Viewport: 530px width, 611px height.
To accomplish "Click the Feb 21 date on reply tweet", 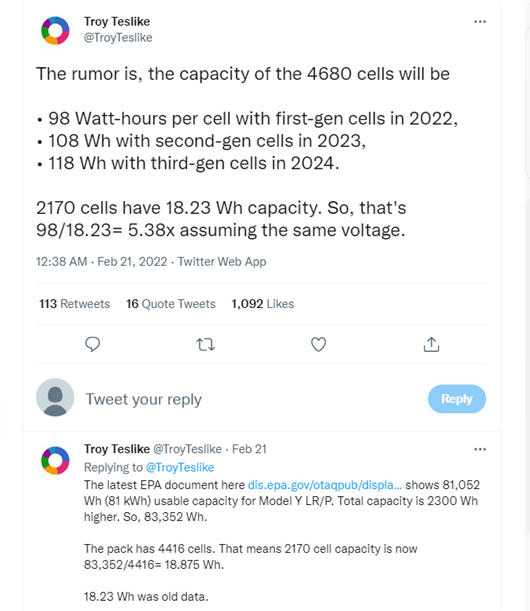I will pyautogui.click(x=249, y=449).
